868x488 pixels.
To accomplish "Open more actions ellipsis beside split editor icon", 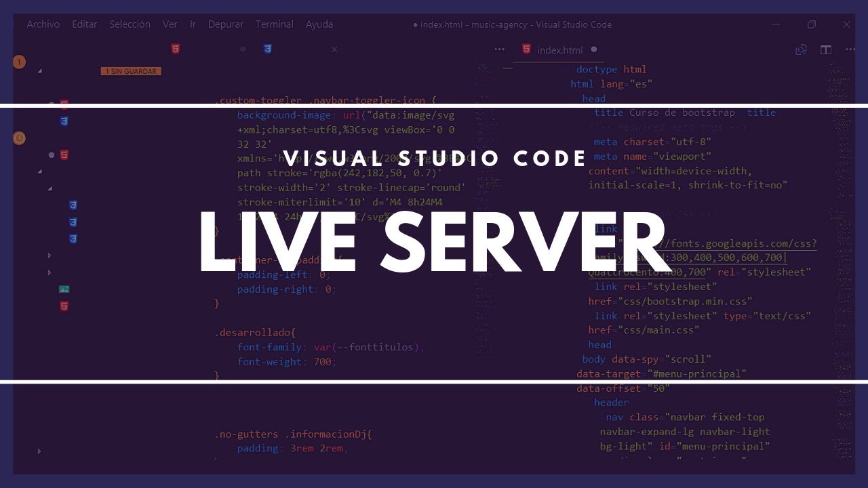I will pos(850,49).
